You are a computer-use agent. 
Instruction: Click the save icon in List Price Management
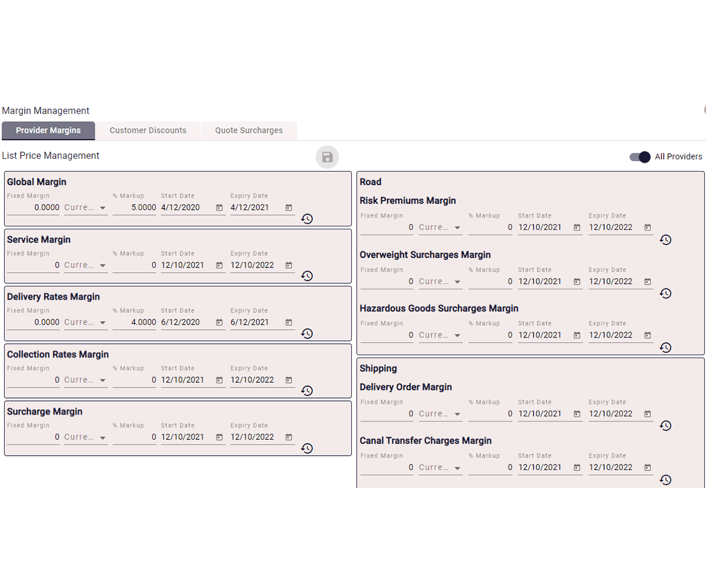tap(327, 157)
